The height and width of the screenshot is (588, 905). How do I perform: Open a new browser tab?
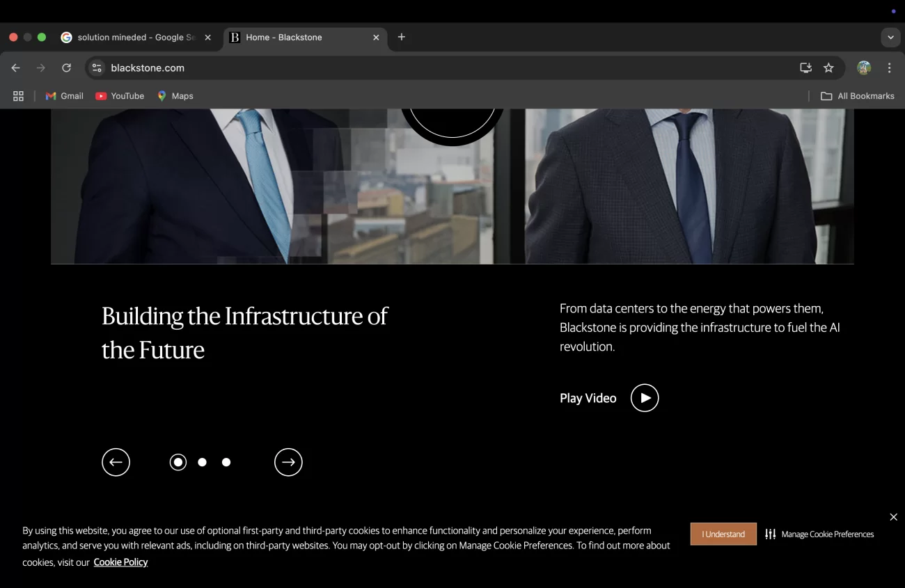pos(402,37)
